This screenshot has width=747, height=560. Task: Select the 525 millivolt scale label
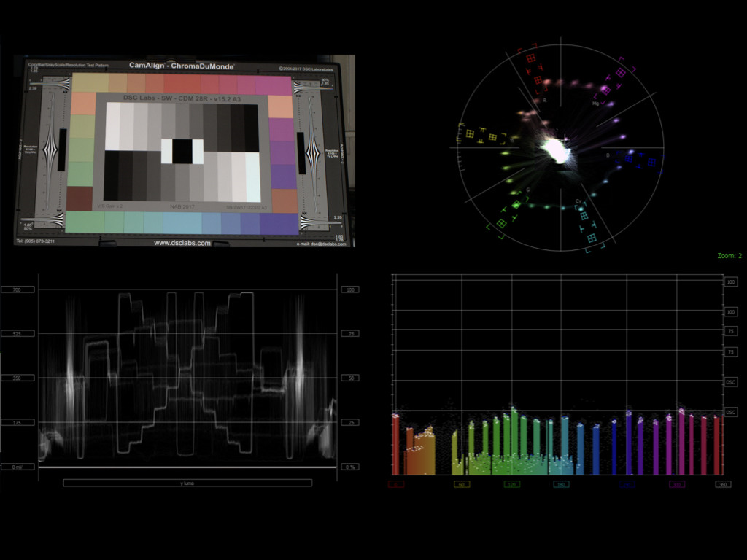[18, 333]
